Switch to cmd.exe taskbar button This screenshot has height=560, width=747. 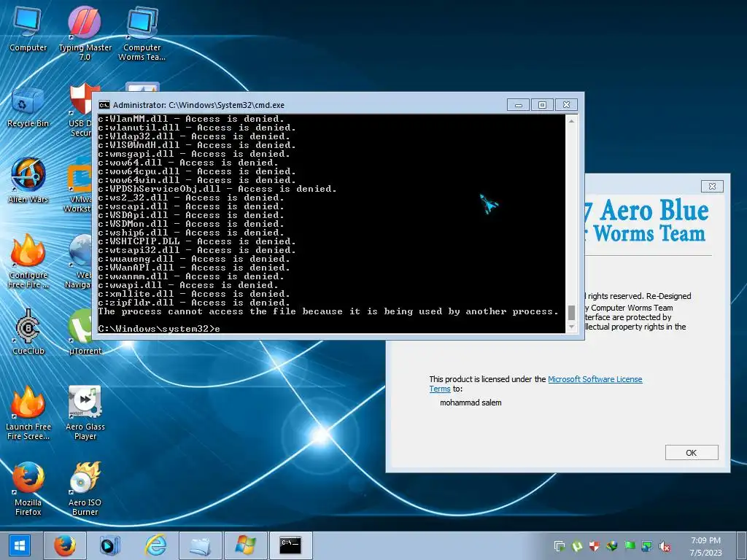pyautogui.click(x=290, y=545)
